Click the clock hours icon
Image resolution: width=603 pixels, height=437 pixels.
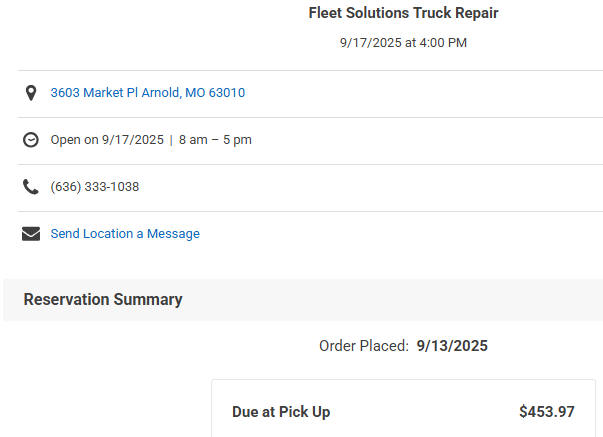(x=31, y=140)
